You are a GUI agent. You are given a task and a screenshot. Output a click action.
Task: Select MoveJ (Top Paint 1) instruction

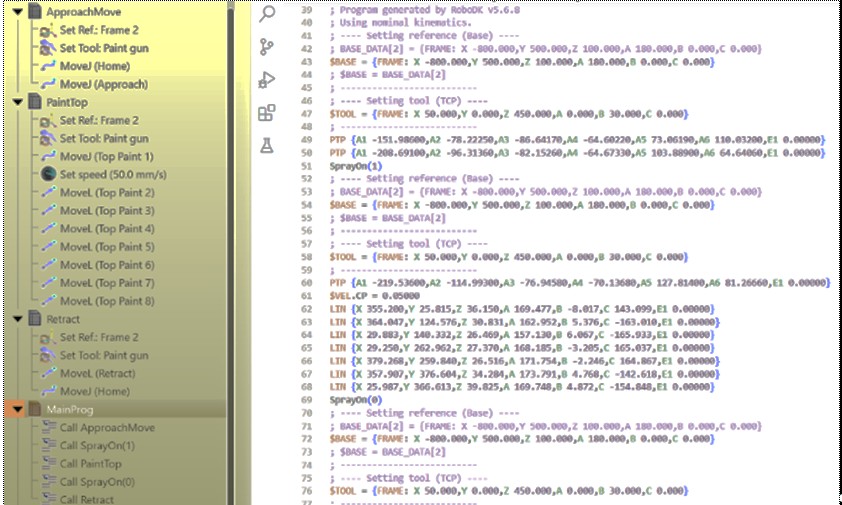coord(107,157)
